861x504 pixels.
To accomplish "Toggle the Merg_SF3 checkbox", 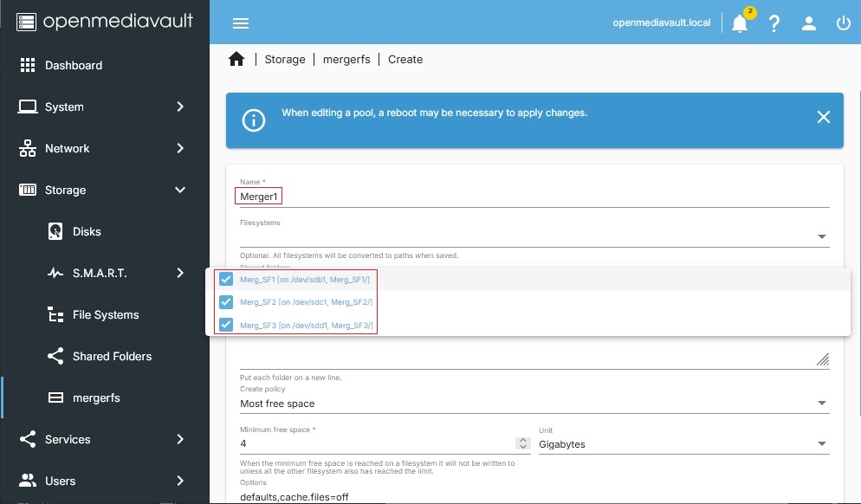I will click(x=226, y=325).
